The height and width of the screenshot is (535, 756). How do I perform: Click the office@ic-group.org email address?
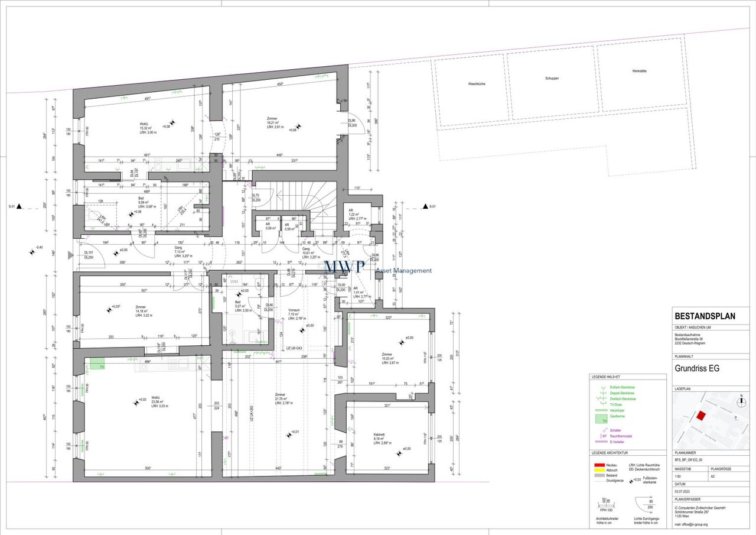tap(690, 524)
